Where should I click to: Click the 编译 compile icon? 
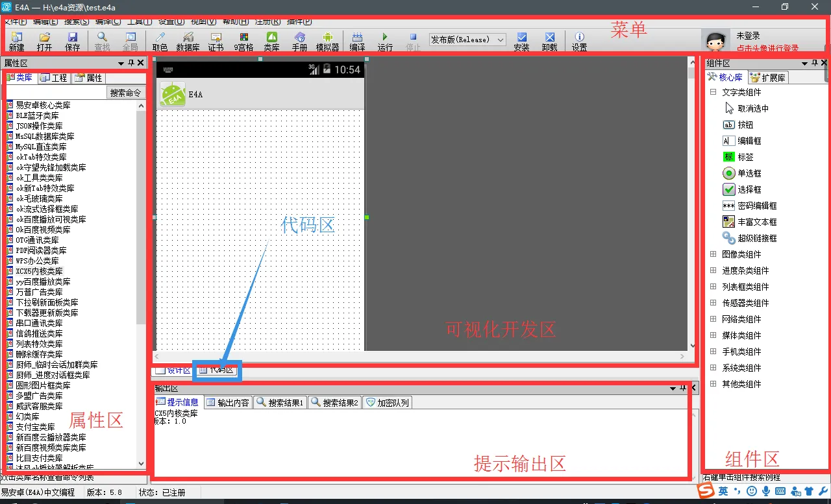[x=357, y=42]
